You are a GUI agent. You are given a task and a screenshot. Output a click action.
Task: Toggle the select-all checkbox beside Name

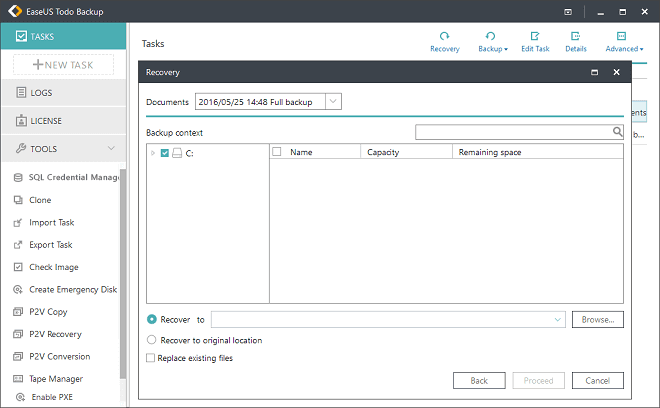pyautogui.click(x=277, y=152)
